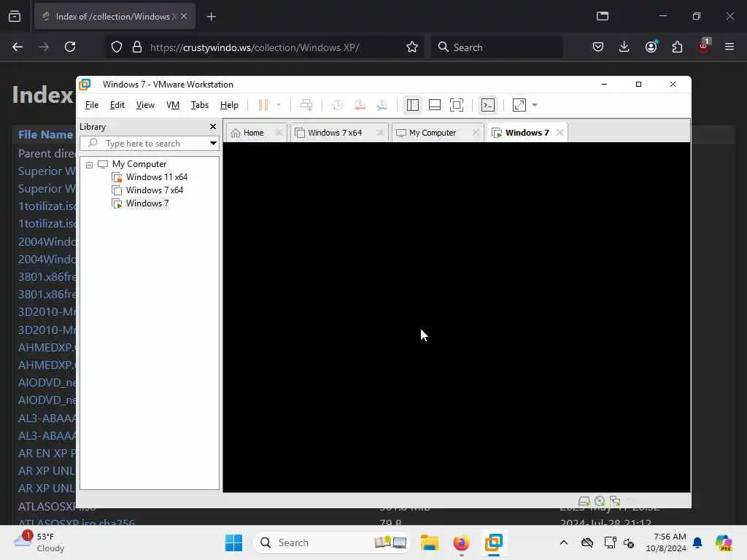Open Firefox View icon at the top left
The height and width of the screenshot is (560, 747).
[x=15, y=16]
